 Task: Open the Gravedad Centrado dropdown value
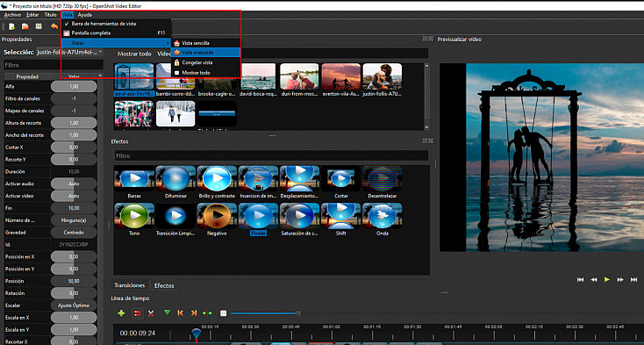(74, 233)
